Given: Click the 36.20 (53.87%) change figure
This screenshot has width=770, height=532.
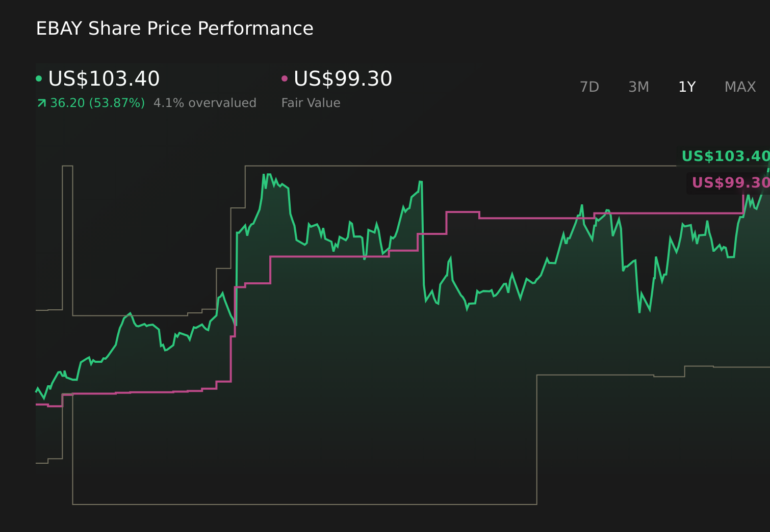Looking at the screenshot, I should tap(96, 102).
